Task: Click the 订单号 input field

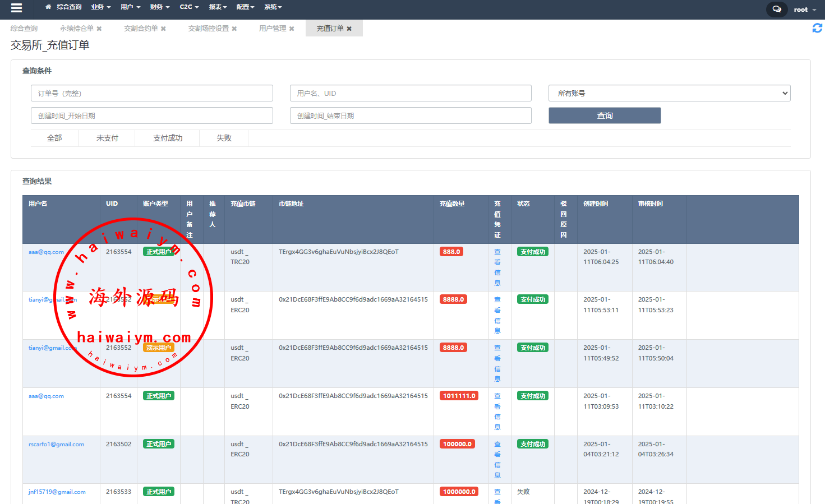Action: [x=151, y=94]
